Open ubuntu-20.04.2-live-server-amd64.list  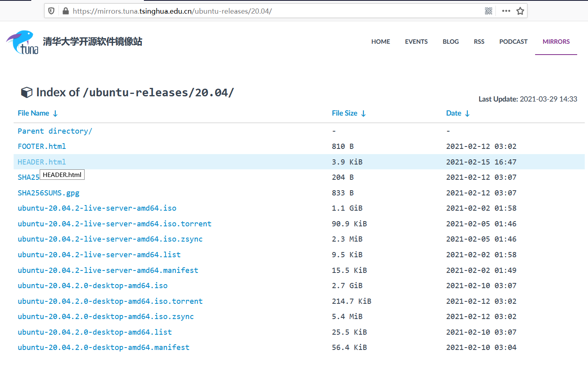pyautogui.click(x=99, y=255)
